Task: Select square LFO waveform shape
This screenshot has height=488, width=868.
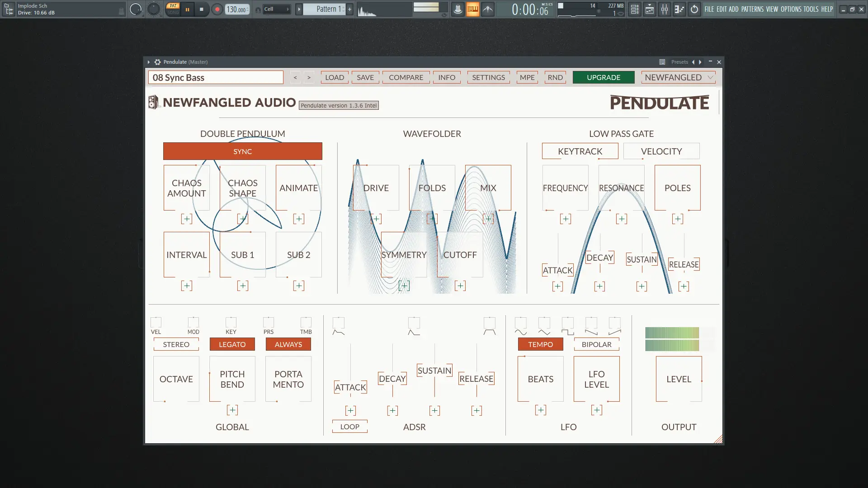Action: [x=567, y=332]
